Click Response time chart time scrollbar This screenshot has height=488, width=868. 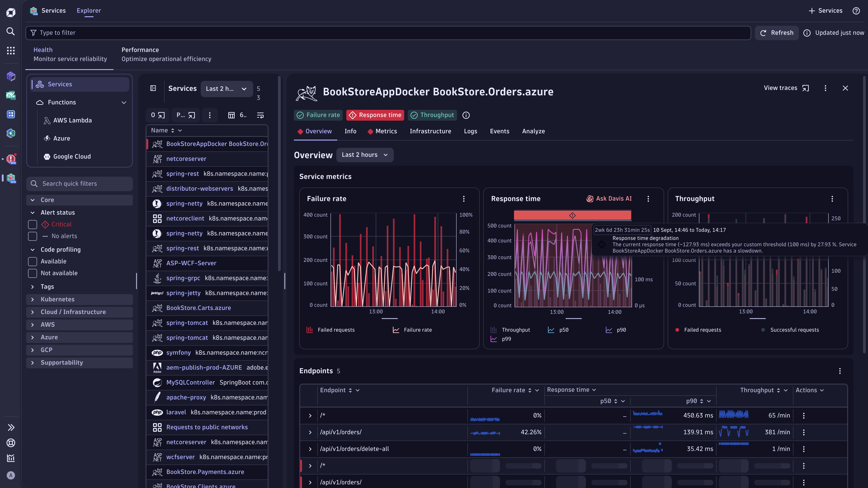(x=573, y=318)
